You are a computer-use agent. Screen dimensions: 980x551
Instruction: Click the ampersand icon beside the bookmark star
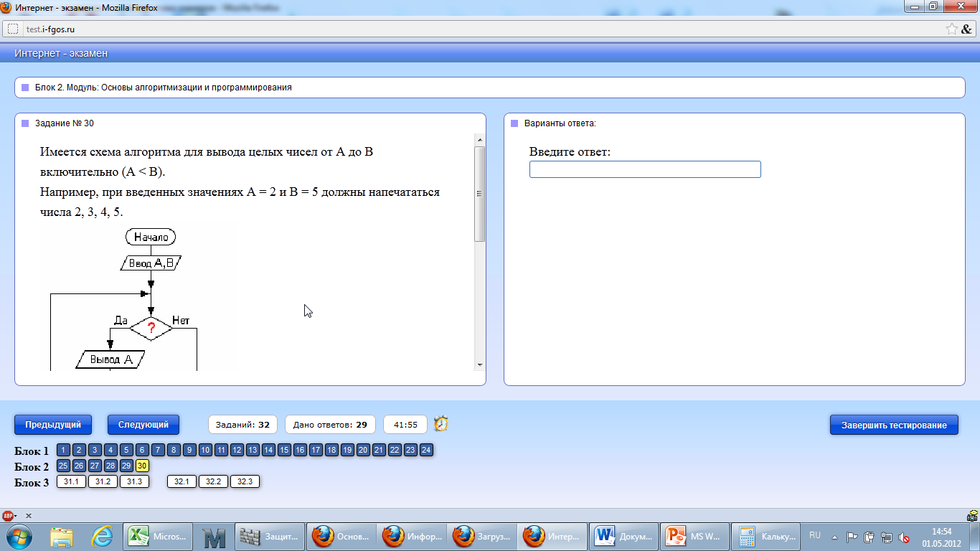966,29
